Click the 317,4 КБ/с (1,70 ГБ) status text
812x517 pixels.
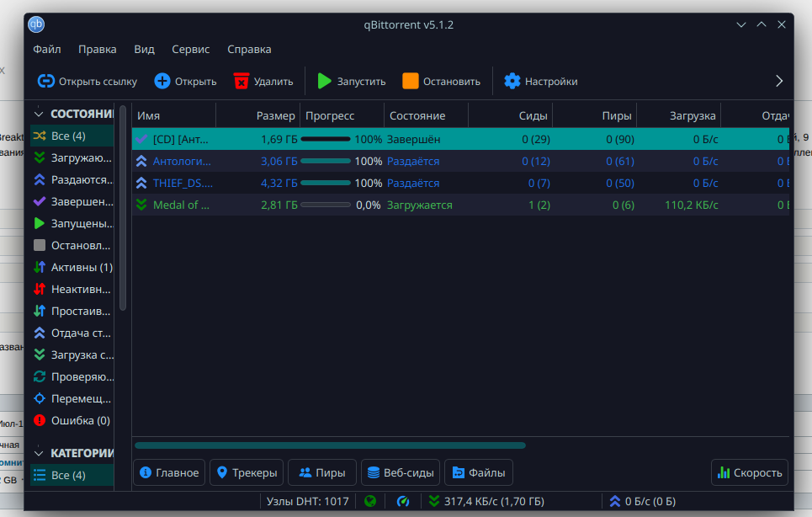point(494,501)
